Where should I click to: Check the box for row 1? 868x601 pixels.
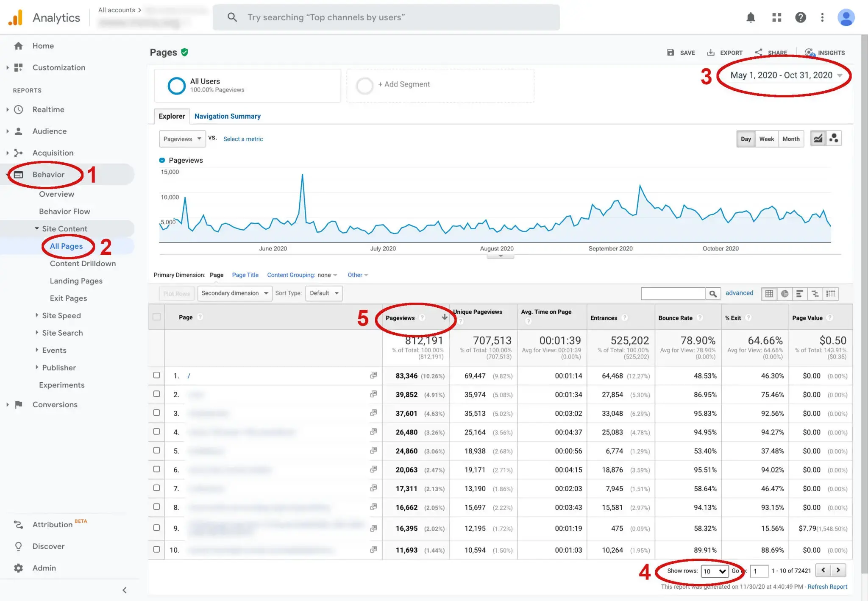(156, 375)
